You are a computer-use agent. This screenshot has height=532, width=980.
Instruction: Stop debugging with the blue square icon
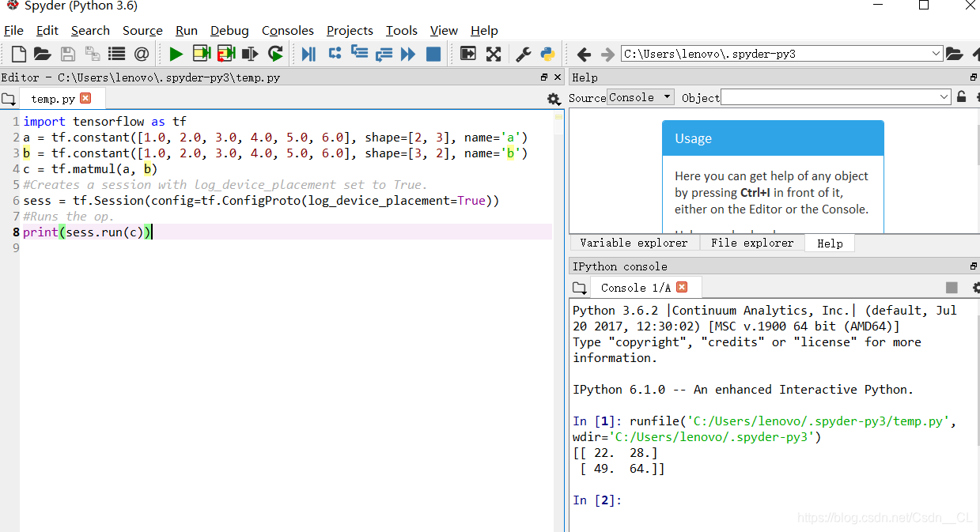[x=433, y=54]
